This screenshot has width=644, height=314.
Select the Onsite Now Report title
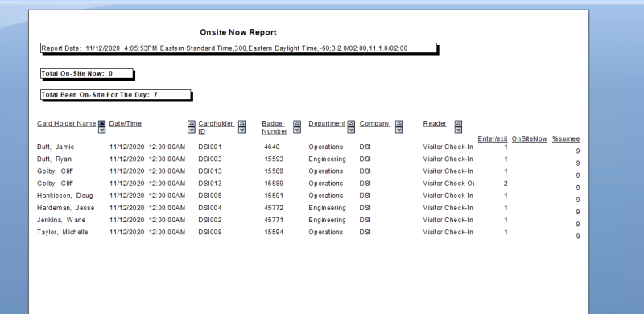238,32
